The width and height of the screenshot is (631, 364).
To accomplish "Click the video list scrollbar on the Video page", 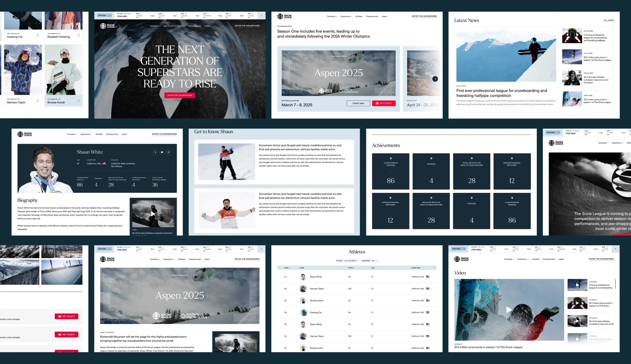I will 615,284.
